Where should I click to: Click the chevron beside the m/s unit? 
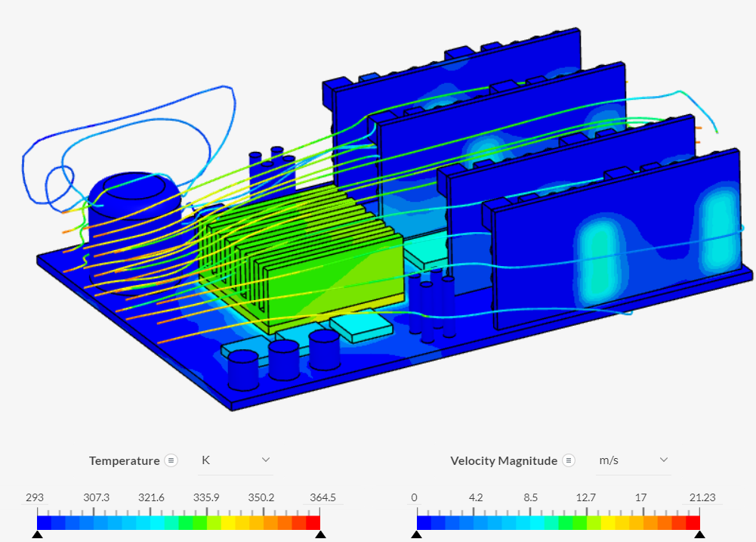point(663,460)
